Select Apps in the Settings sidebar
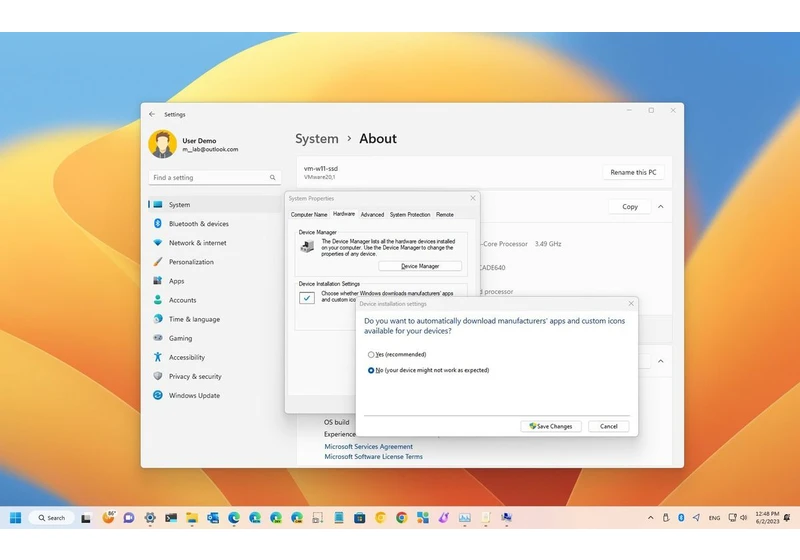 [215, 281]
